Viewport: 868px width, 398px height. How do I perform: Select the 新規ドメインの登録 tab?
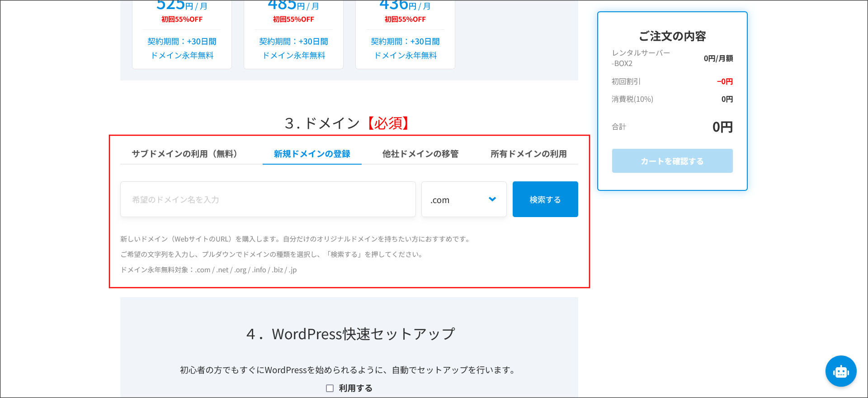tap(312, 154)
